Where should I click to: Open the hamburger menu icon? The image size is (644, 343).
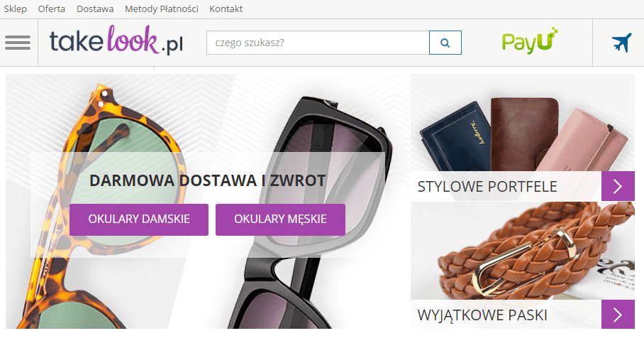pos(18,43)
